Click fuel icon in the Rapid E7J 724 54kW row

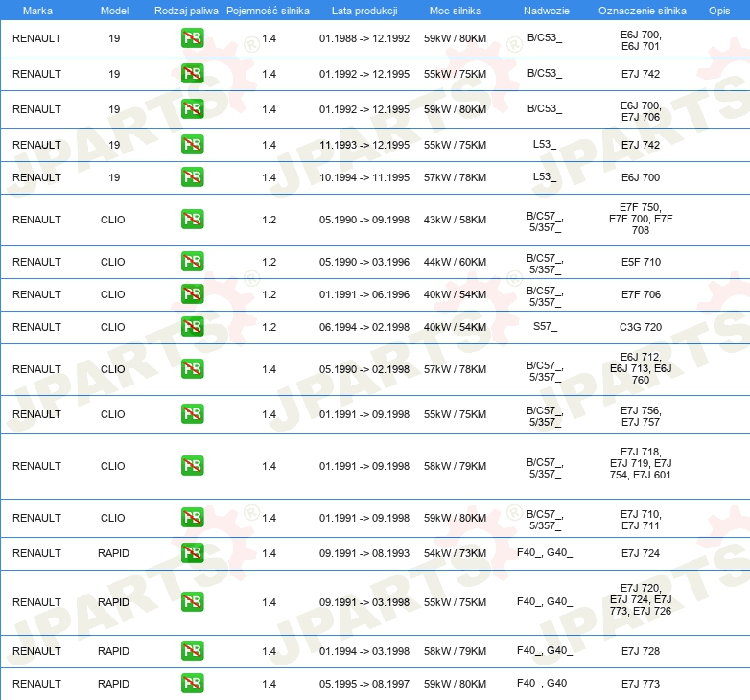[x=192, y=552]
